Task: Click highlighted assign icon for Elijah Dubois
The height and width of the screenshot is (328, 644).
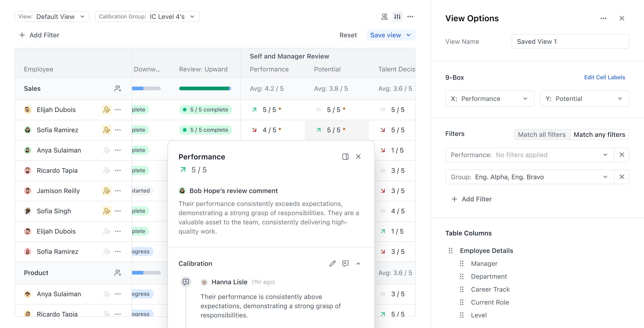Action: 106,110
